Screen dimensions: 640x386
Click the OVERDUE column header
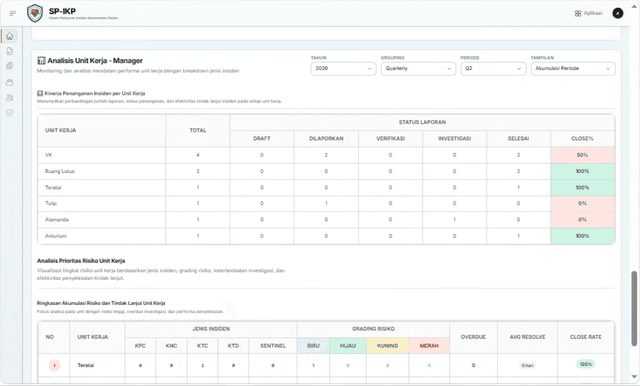[x=473, y=337]
